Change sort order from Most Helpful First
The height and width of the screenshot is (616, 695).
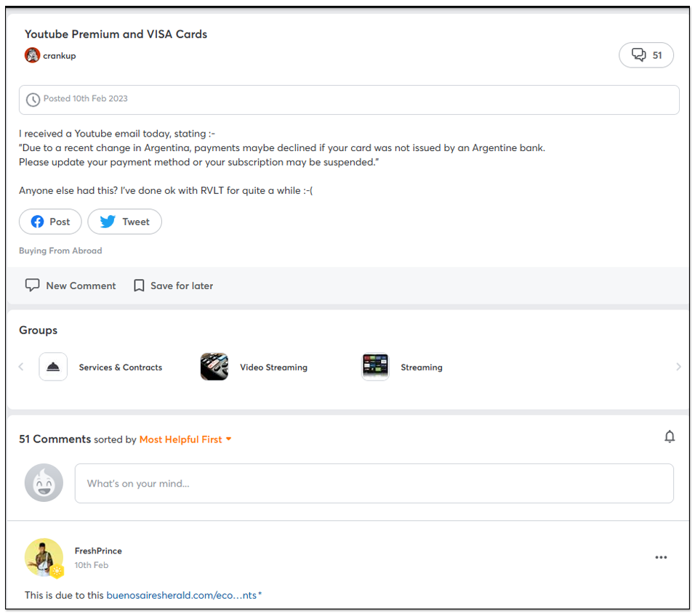tap(185, 439)
